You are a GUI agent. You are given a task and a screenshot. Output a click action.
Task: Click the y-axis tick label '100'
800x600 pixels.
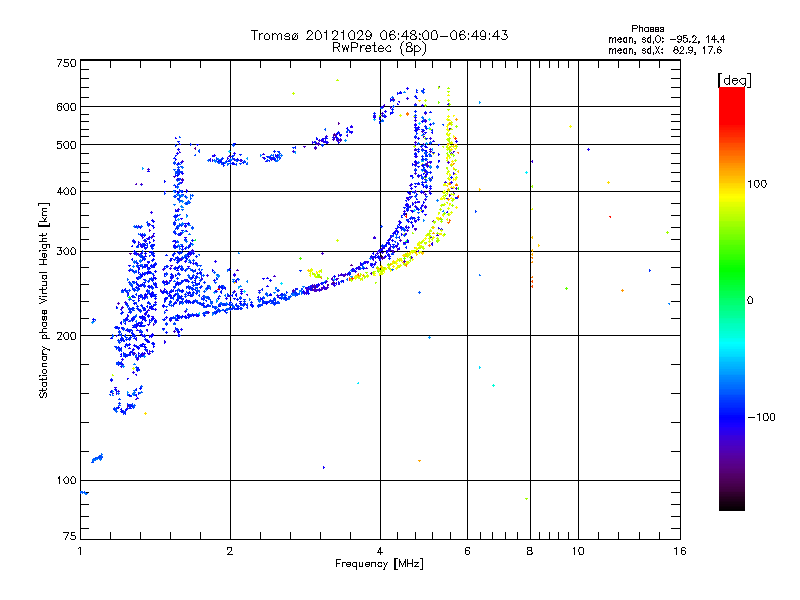point(66,480)
